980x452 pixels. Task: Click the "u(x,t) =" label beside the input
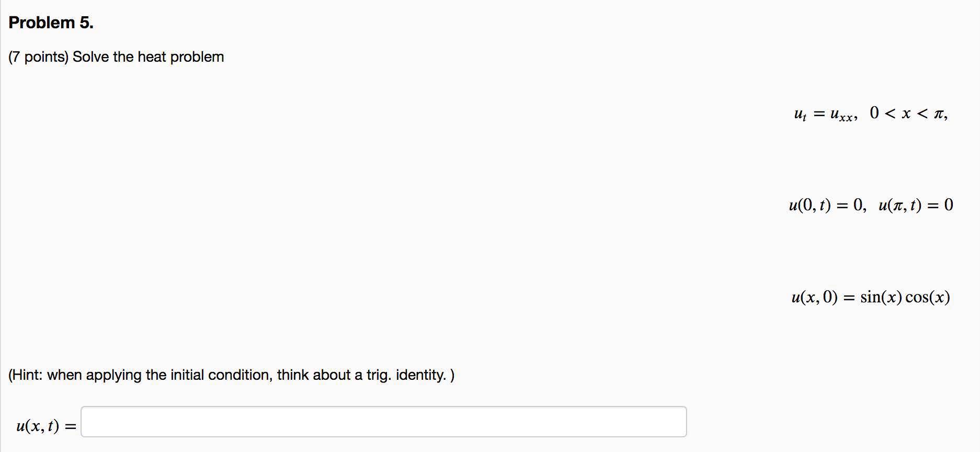point(46,426)
